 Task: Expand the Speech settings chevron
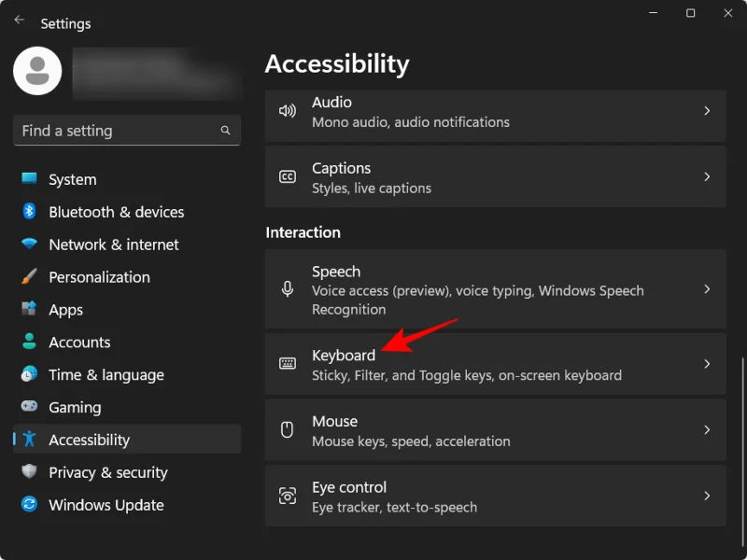[707, 289]
